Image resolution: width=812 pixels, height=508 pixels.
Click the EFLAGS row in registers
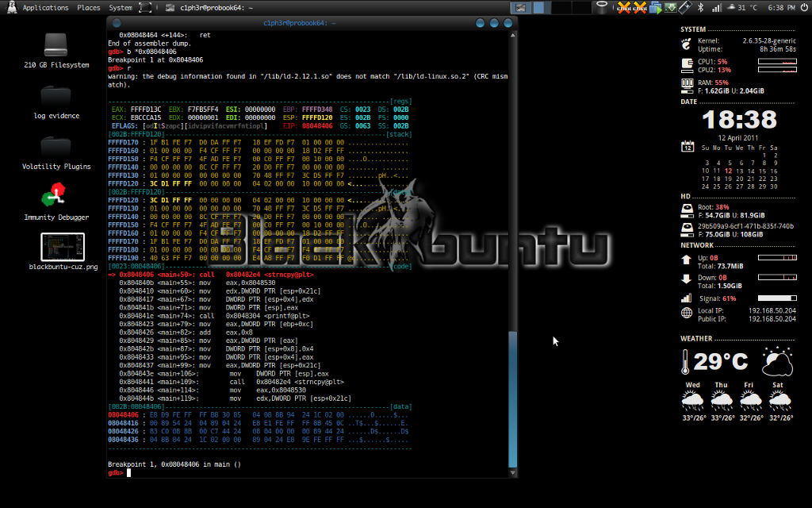190,126
